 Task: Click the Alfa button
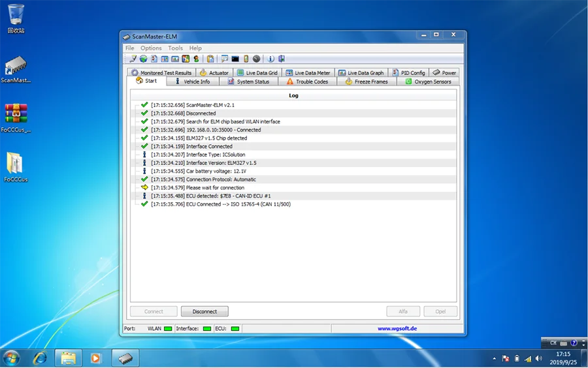click(403, 311)
